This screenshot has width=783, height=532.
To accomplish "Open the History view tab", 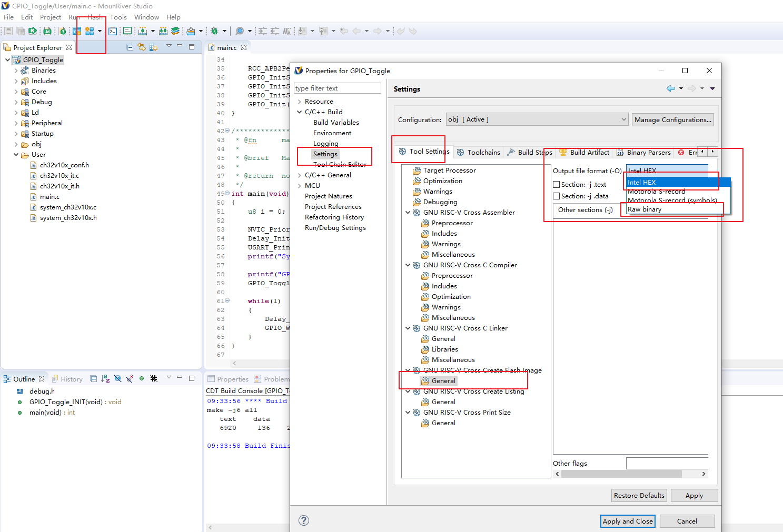I will (x=67, y=379).
